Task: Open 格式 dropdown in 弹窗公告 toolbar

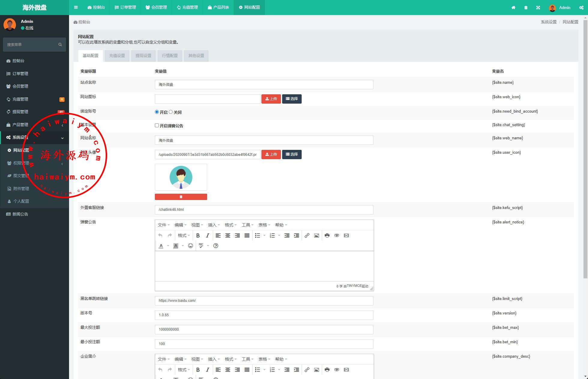Action: pyautogui.click(x=184, y=235)
